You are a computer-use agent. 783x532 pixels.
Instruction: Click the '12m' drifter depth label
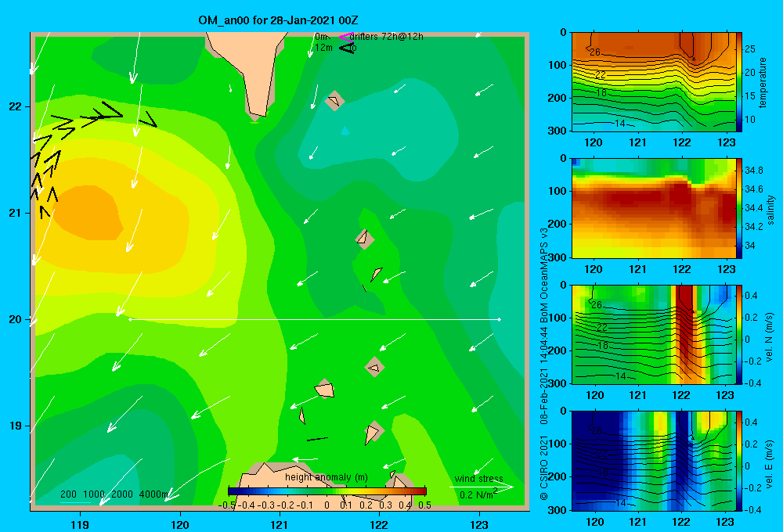pyautogui.click(x=323, y=48)
